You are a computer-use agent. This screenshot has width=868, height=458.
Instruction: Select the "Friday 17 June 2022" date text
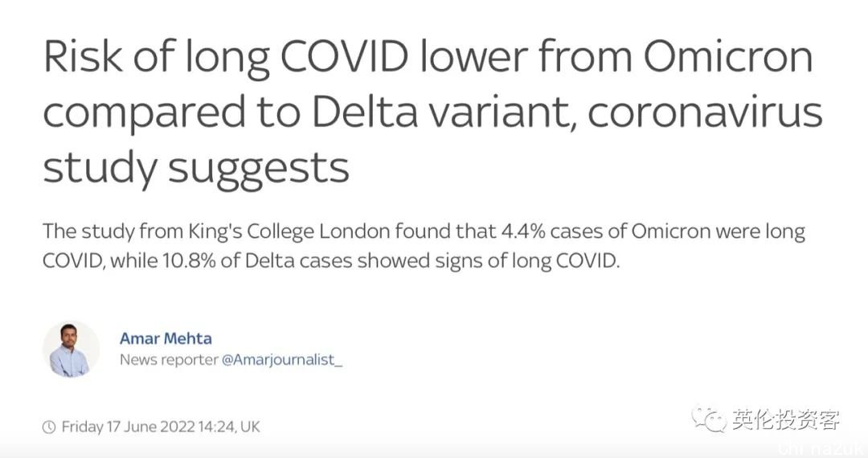[x=128, y=427]
